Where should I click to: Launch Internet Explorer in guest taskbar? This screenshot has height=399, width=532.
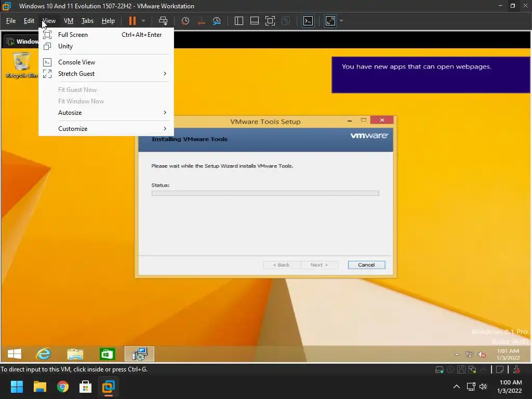pos(44,354)
